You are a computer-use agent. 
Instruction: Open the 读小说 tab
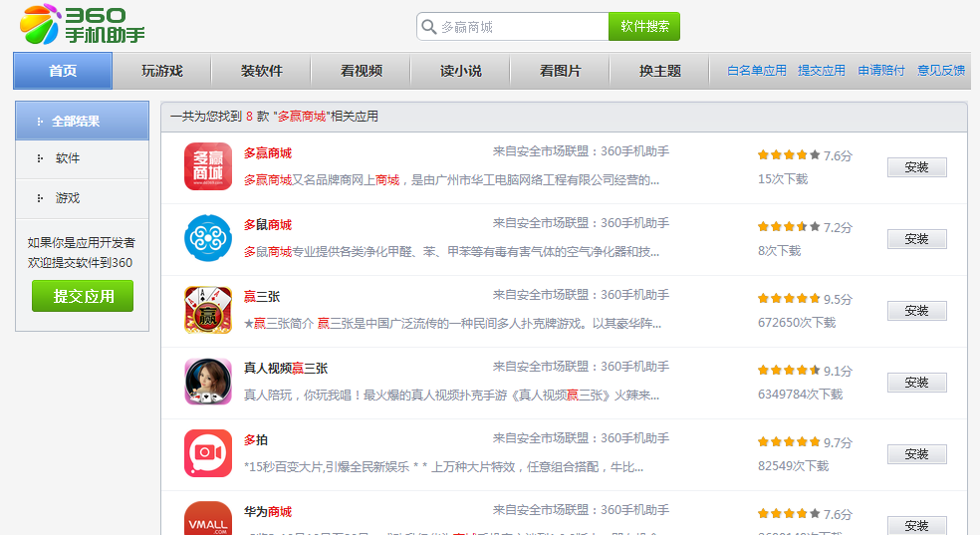461,71
